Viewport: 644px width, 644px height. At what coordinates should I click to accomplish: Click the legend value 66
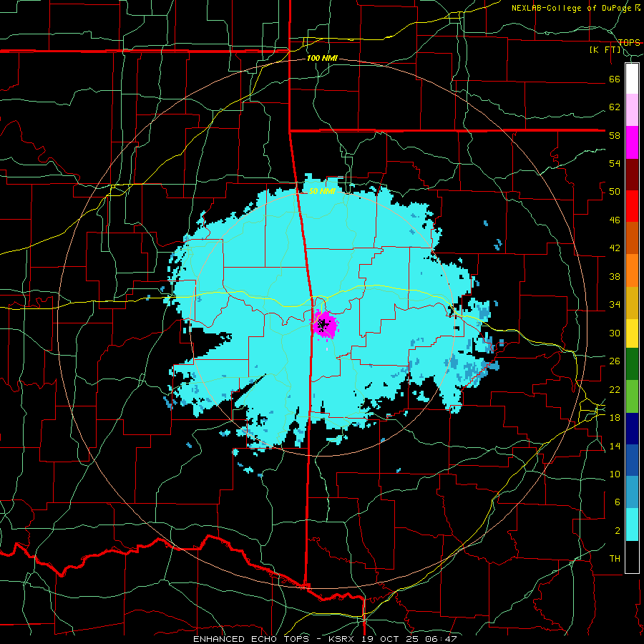615,79
